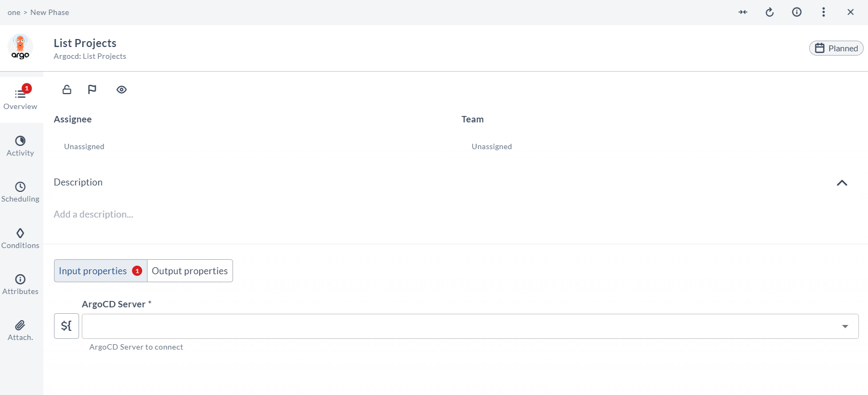
Task: Click the refresh icon in top bar
Action: (x=770, y=12)
